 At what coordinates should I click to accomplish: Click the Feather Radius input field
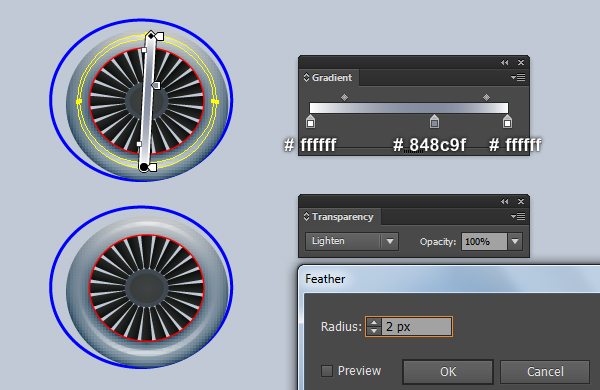click(x=417, y=327)
